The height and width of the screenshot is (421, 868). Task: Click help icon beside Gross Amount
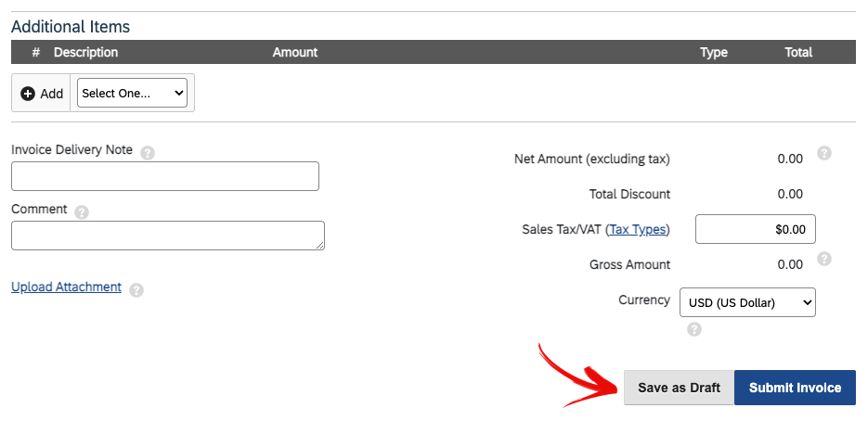(824, 259)
